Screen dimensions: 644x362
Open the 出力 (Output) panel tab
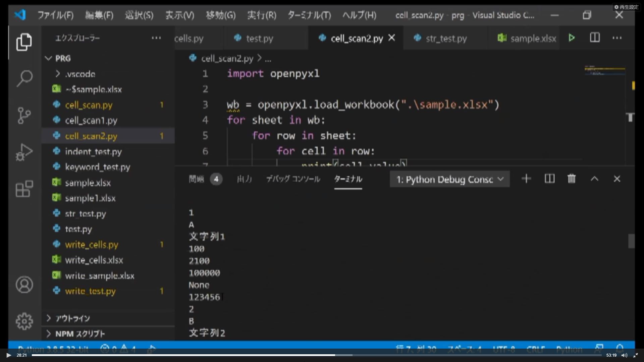tap(245, 179)
